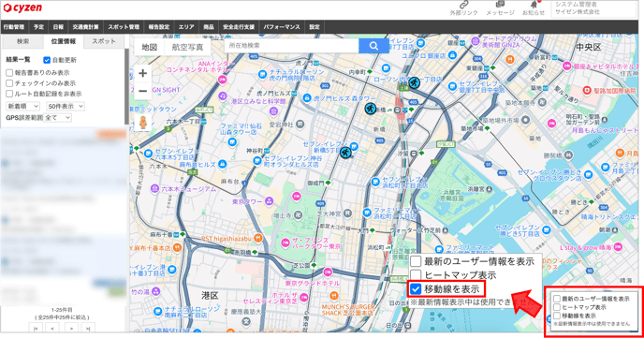This screenshot has width=644, height=338.
Task: Select the Street View pegman icon
Action: pos(143,123)
